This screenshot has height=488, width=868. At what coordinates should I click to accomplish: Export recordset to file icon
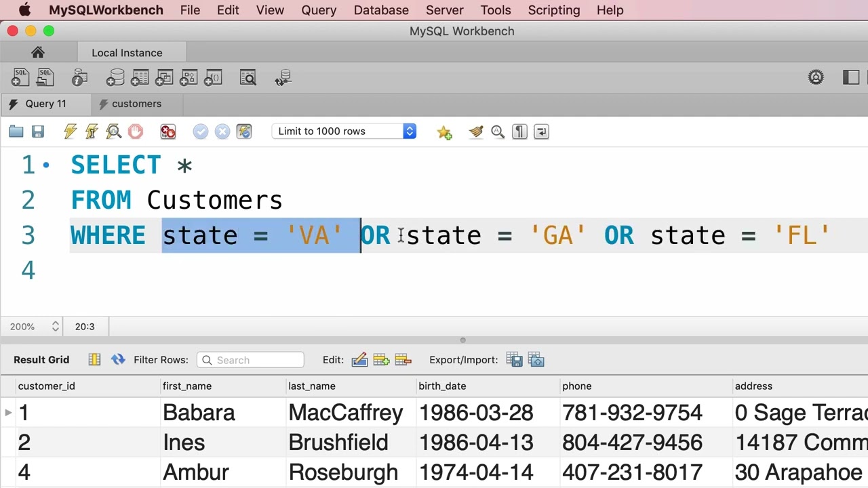(514, 360)
